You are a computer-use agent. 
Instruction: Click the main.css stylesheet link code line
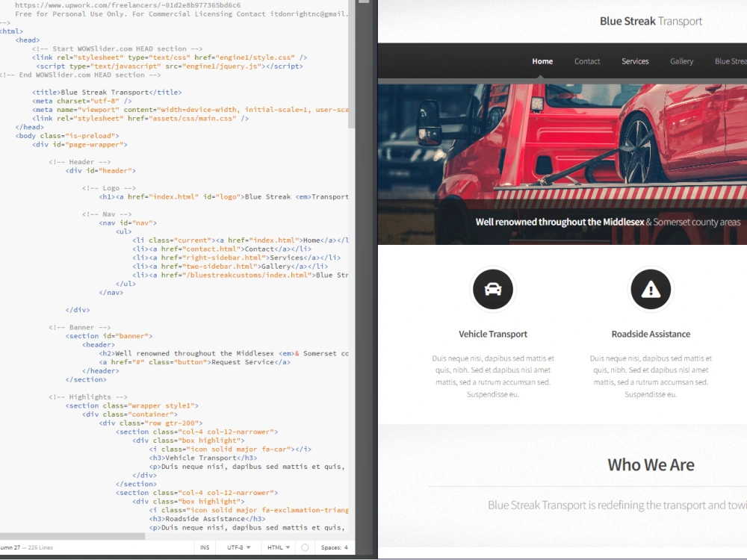pos(140,119)
